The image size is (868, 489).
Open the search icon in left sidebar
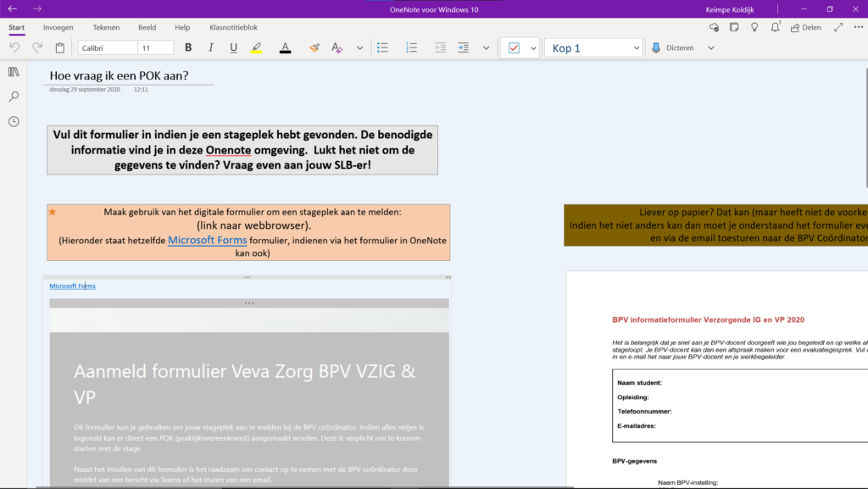click(x=14, y=97)
